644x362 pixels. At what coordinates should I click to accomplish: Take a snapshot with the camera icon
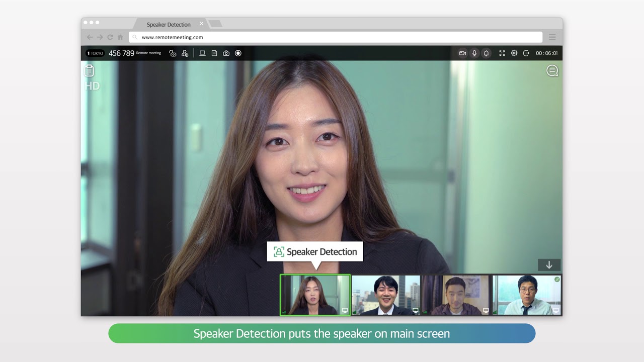pos(226,53)
